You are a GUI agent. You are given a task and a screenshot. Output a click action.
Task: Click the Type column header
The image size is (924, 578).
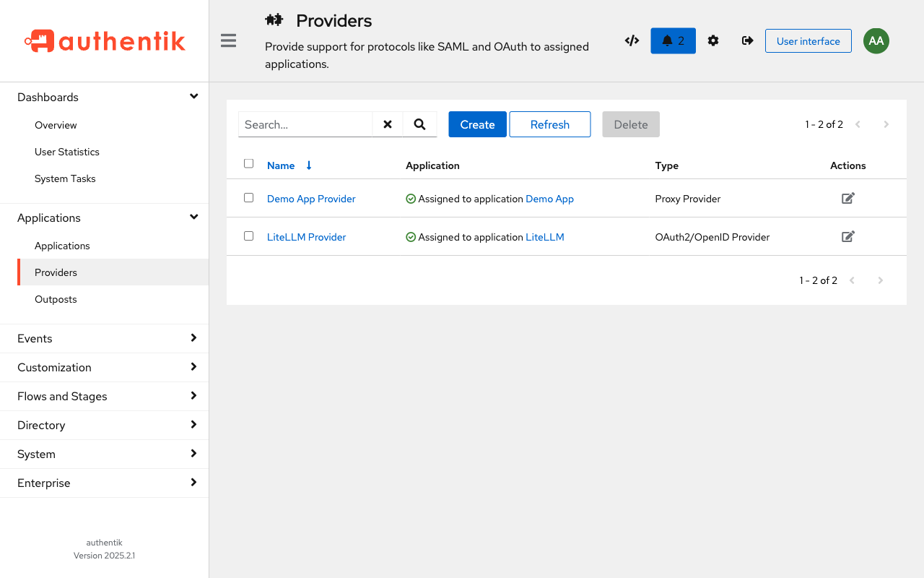(667, 165)
